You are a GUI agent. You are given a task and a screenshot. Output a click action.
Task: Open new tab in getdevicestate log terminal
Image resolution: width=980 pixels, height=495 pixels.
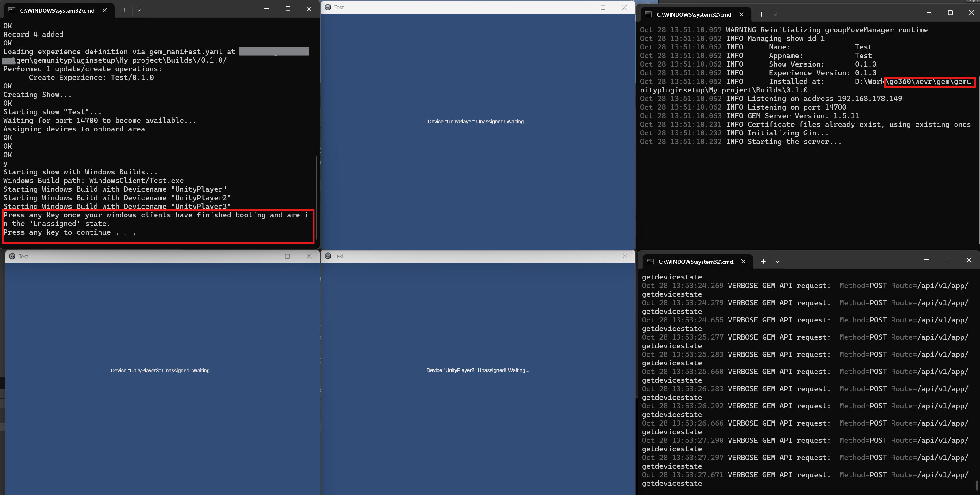pyautogui.click(x=763, y=261)
